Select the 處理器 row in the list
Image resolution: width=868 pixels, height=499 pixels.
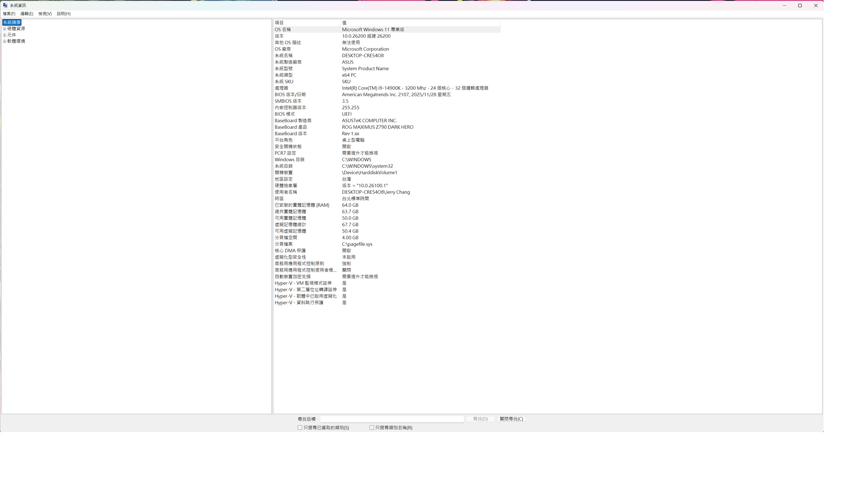[387, 88]
